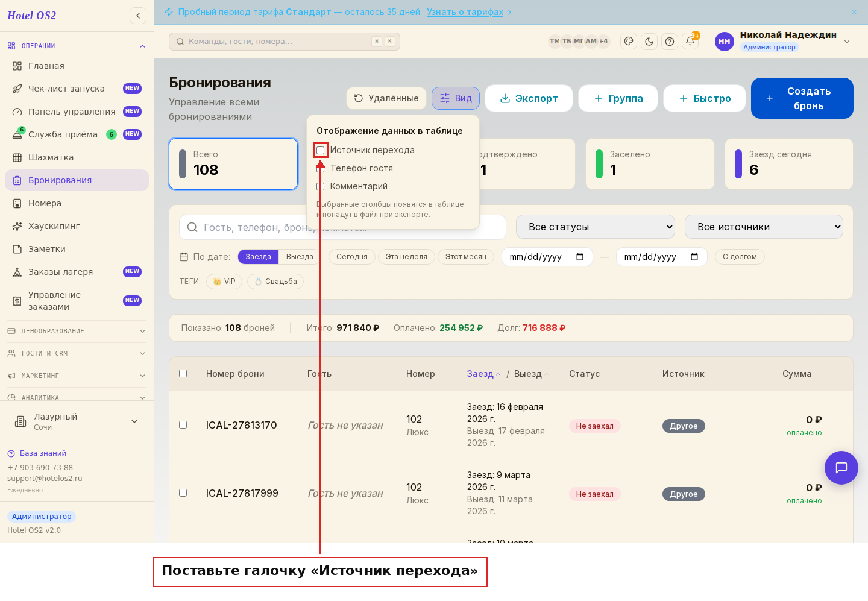868x601 pixels.
Task: Tick the select-all checkbox in table header
Action: coord(183,374)
